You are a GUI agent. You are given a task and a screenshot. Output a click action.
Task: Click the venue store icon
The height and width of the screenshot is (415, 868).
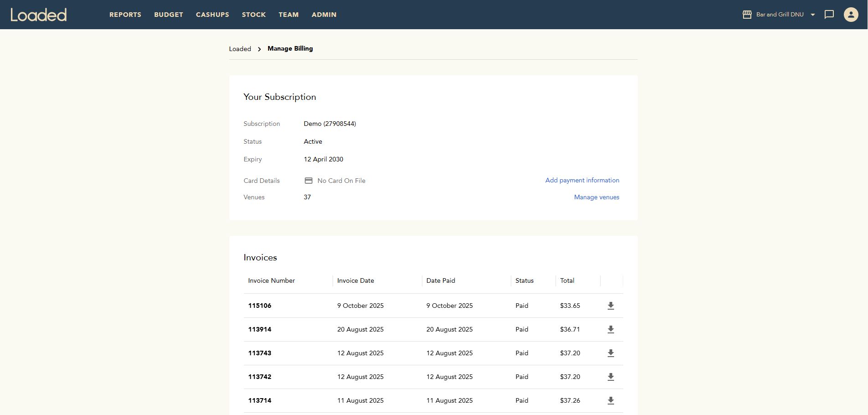747,15
